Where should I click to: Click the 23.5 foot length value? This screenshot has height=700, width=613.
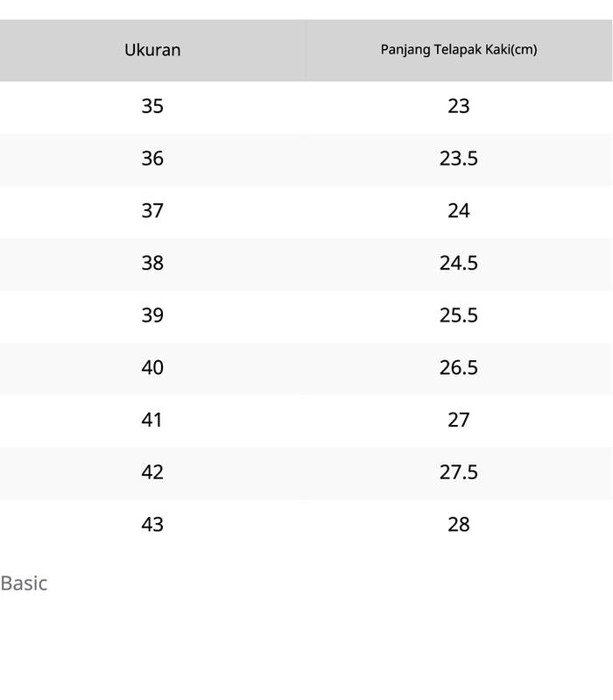458,159
